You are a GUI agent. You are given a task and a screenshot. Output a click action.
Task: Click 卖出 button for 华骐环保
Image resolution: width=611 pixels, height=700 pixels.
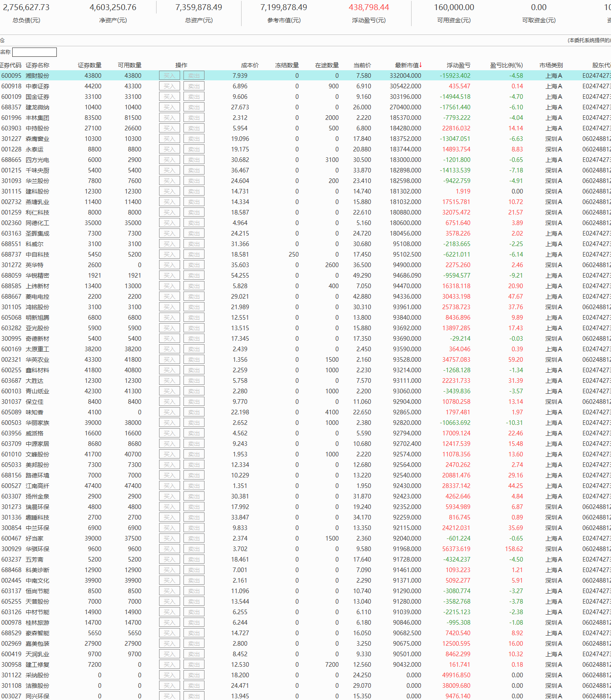(194, 549)
